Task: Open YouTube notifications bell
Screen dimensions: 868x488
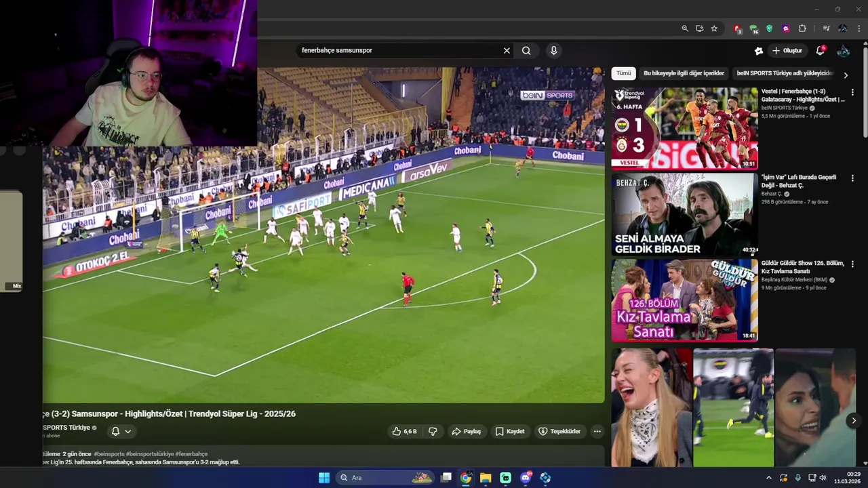Action: pyautogui.click(x=820, y=51)
